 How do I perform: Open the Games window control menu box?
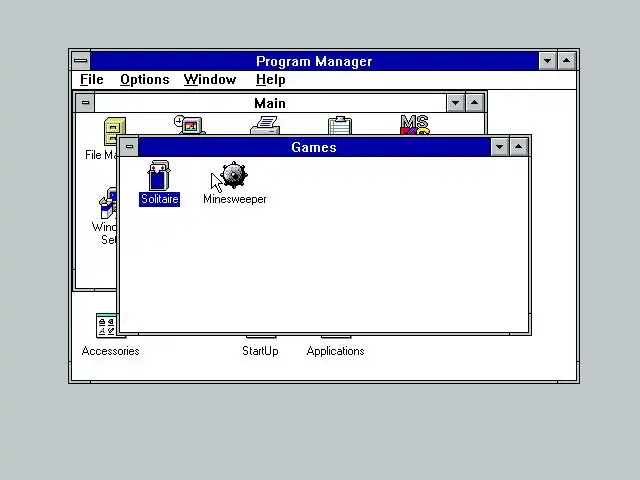[x=129, y=147]
